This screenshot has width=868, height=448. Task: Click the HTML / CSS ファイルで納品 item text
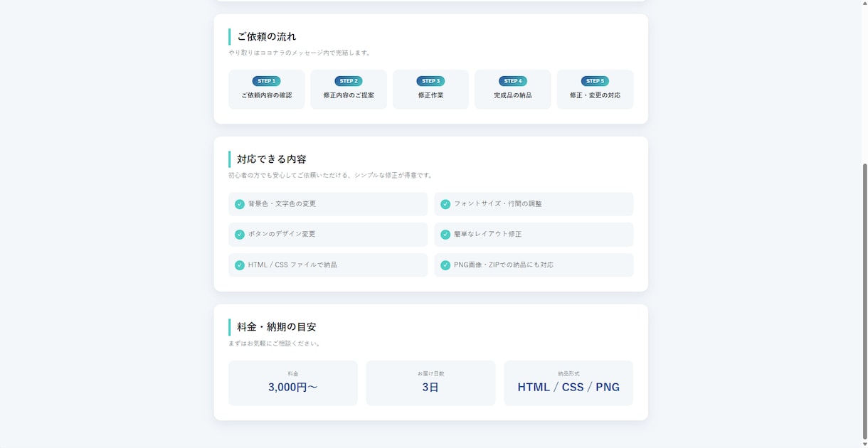[x=292, y=265]
